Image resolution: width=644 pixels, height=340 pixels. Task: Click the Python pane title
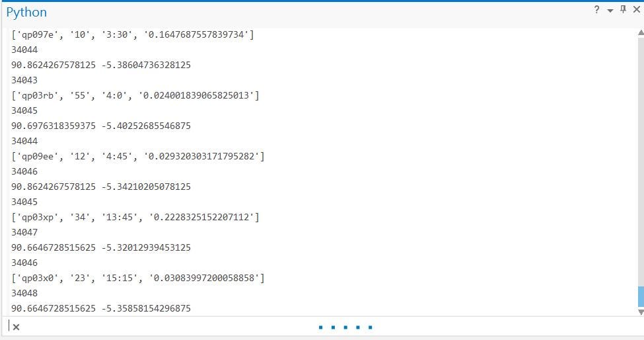[26, 13]
